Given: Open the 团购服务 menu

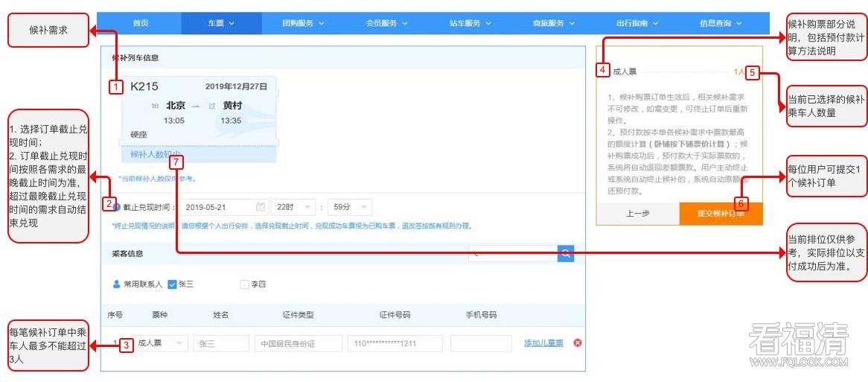Looking at the screenshot, I should (303, 23).
